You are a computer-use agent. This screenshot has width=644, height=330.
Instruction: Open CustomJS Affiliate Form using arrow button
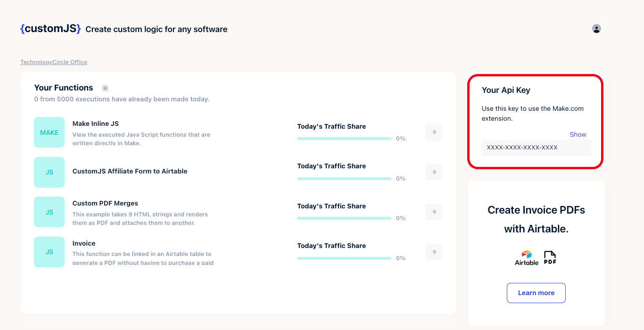433,172
